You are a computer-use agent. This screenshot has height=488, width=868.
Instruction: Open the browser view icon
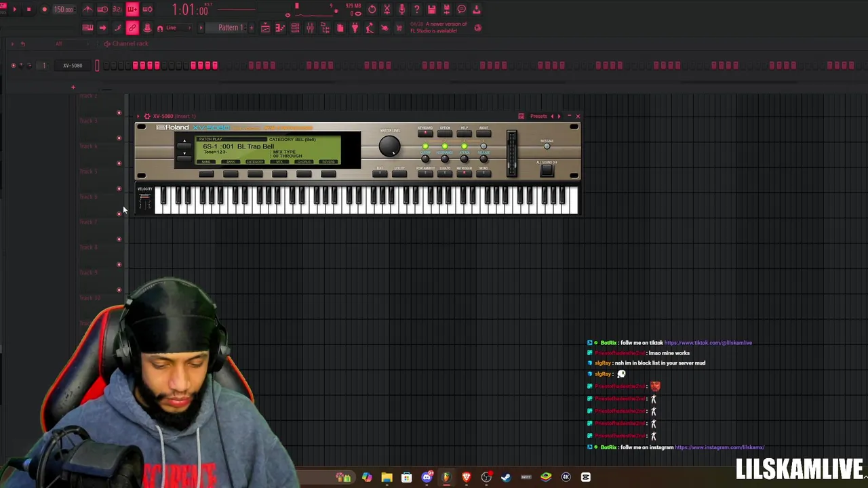click(325, 28)
